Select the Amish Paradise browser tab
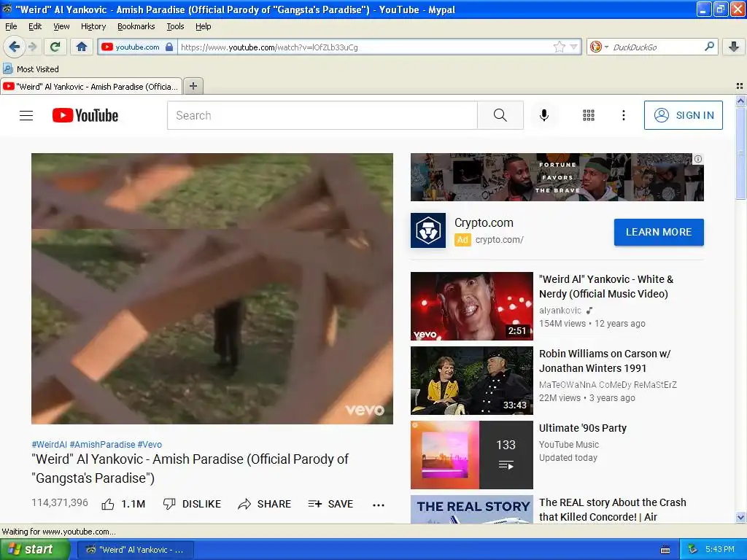The width and height of the screenshot is (747, 560). tap(91, 86)
